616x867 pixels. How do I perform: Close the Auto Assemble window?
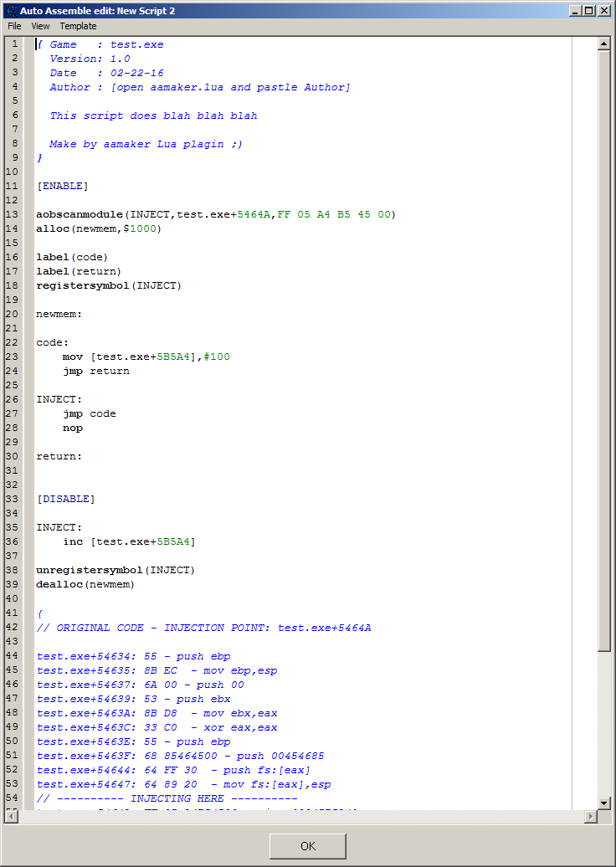pos(603,11)
